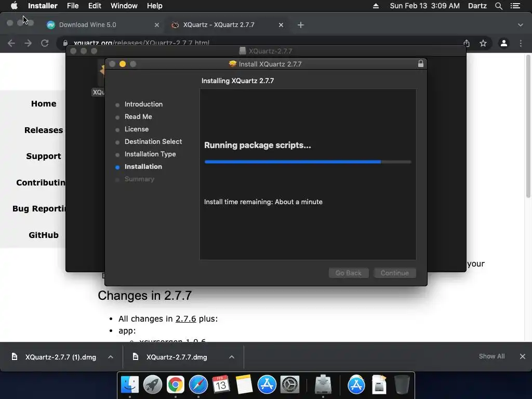Open Launchpad from the Dock

tap(153, 385)
